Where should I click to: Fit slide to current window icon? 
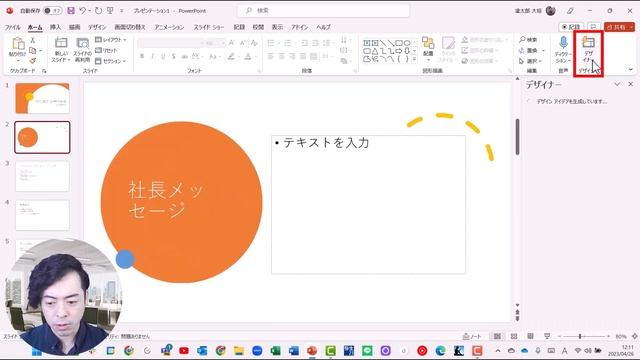point(635,336)
